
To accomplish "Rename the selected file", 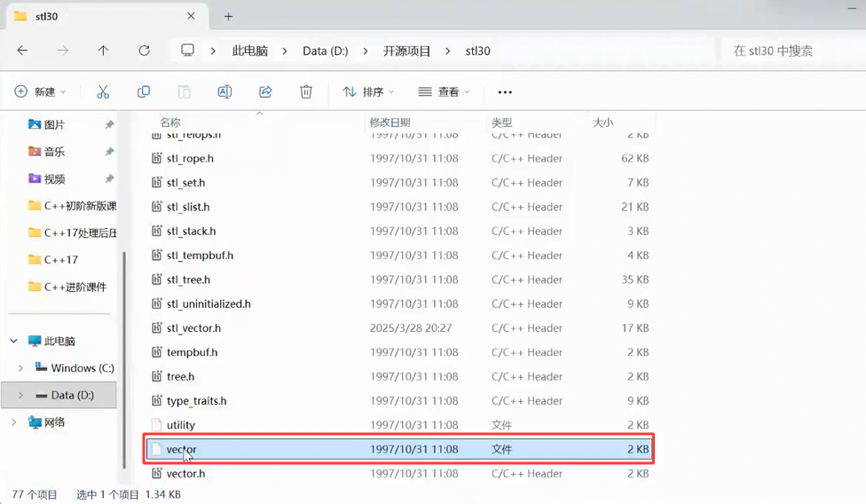I will coord(224,91).
